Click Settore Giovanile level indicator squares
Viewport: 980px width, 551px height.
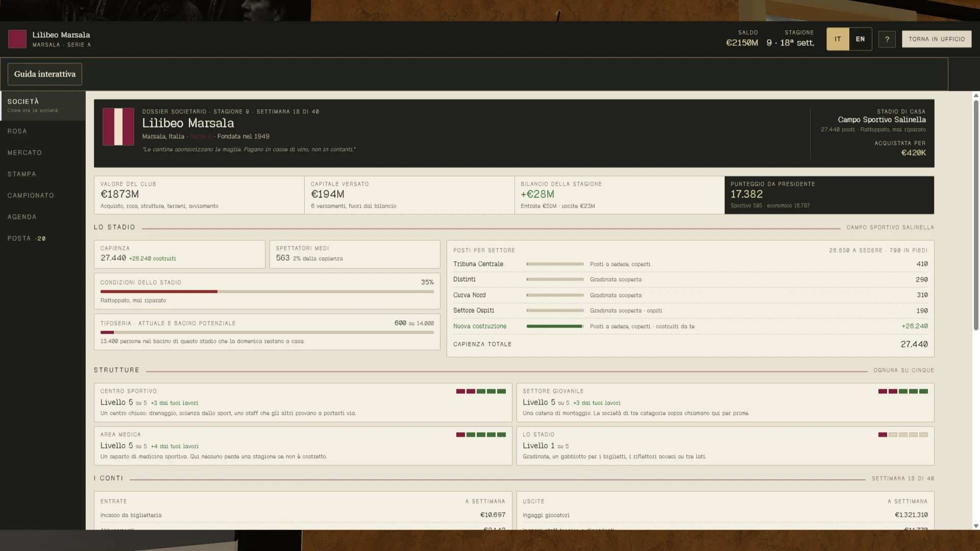point(903,391)
